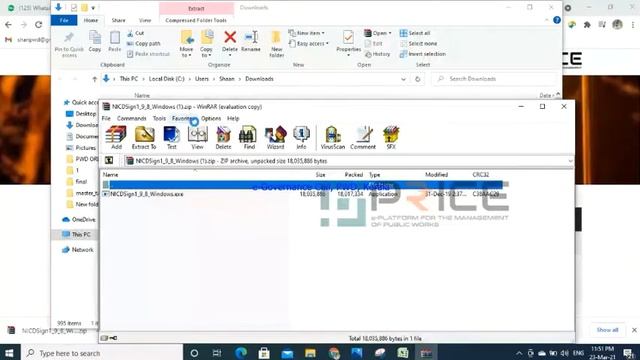640x360 pixels.
Task: Click the Modified column header in WinRAR
Action: click(x=436, y=175)
